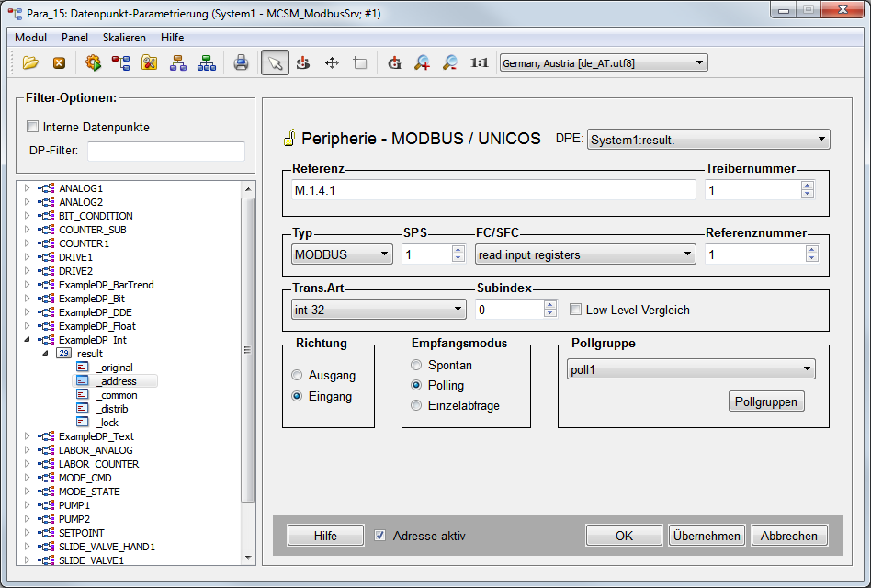Click the rectangle selection tool icon
The height and width of the screenshot is (588, 871).
(360, 62)
